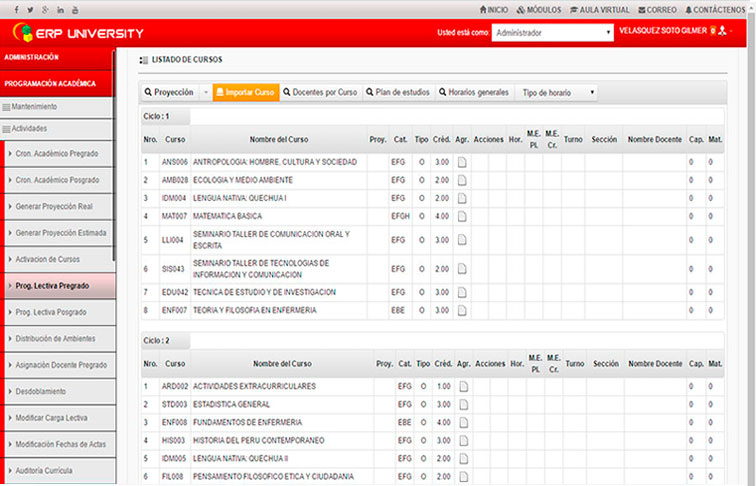756x486 pixels.
Task: Click the Agr. document icon for ENF008
Action: tap(463, 422)
